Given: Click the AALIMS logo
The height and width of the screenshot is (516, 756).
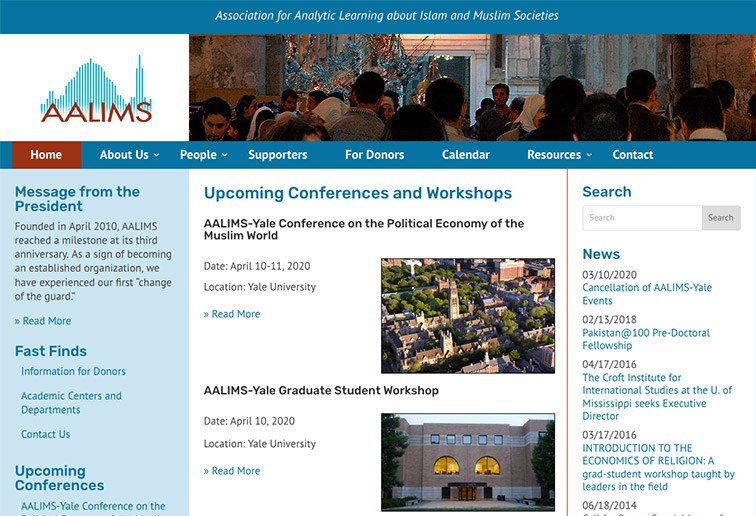Looking at the screenshot, I should point(96,91).
